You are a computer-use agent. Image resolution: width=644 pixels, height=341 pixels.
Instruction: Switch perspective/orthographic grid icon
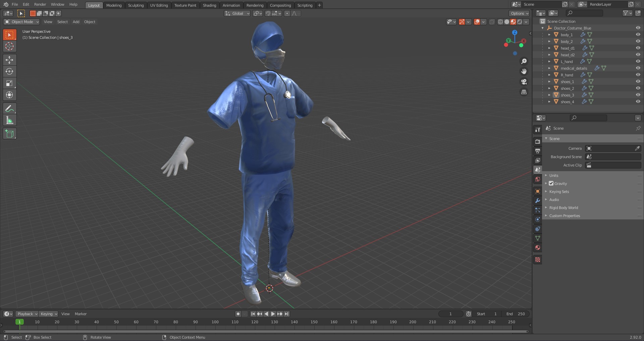click(524, 92)
